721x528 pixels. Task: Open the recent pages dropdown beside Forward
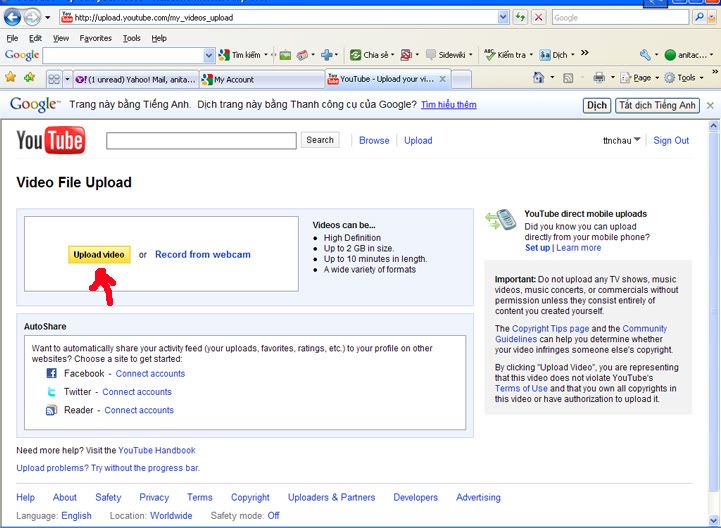click(x=47, y=18)
